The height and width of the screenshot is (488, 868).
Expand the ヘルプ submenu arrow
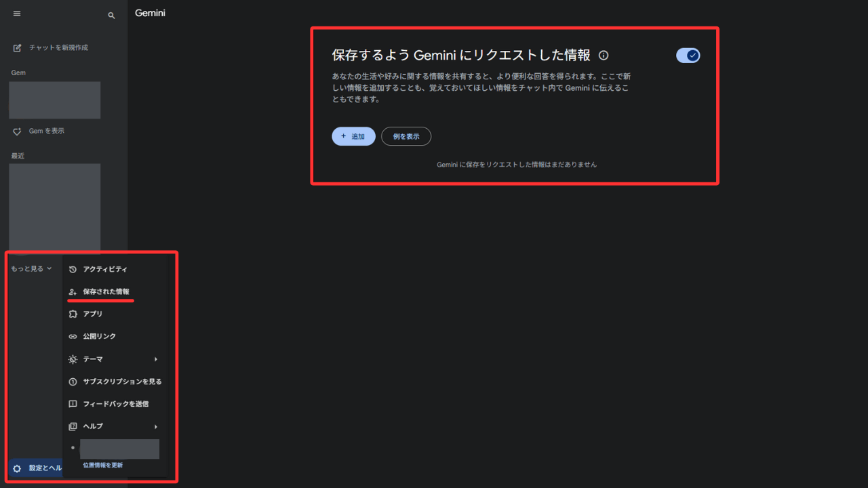point(156,426)
